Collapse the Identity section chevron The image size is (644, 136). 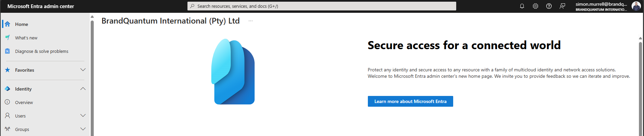point(83,89)
